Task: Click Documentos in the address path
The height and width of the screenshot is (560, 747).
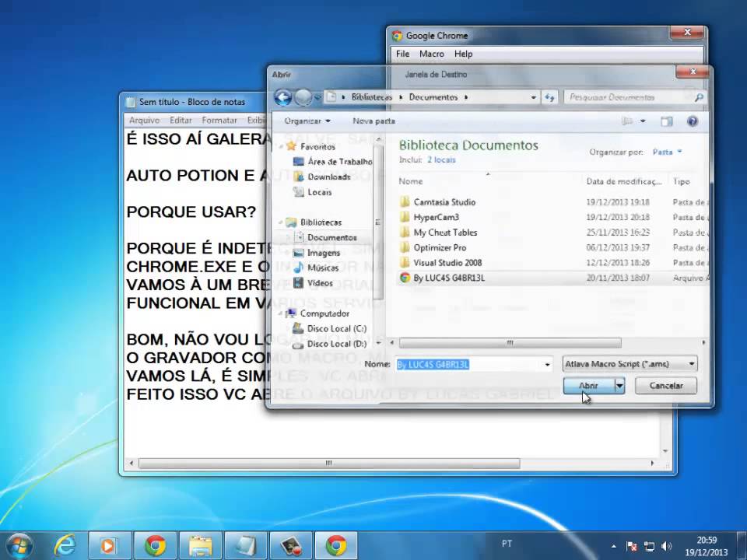Action: (x=433, y=97)
